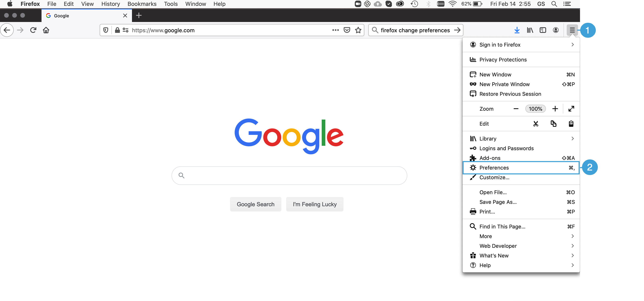Open the Downloads panel arrow
Screen dimensions: 644x301
coord(517,30)
